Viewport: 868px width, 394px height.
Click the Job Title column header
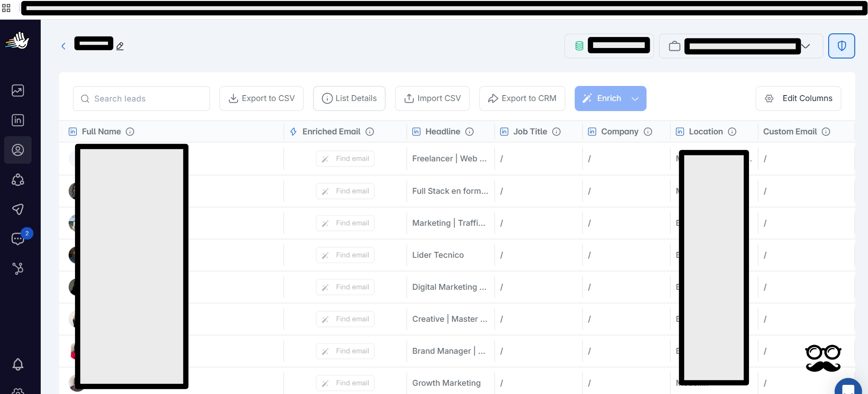point(530,132)
